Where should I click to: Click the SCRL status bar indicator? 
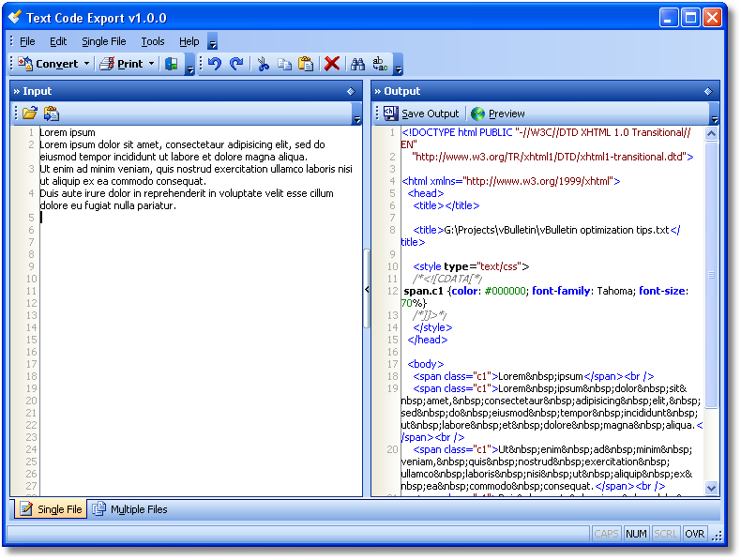click(x=665, y=534)
